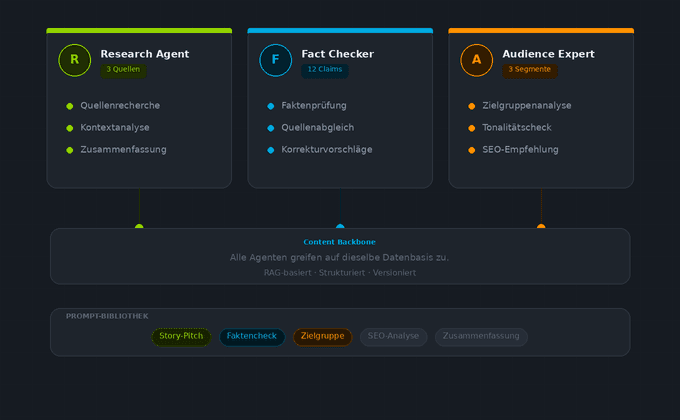Click the orange bullet beside Zielgruppenanalyse
Viewport: 680px width, 420px height.
(471, 106)
